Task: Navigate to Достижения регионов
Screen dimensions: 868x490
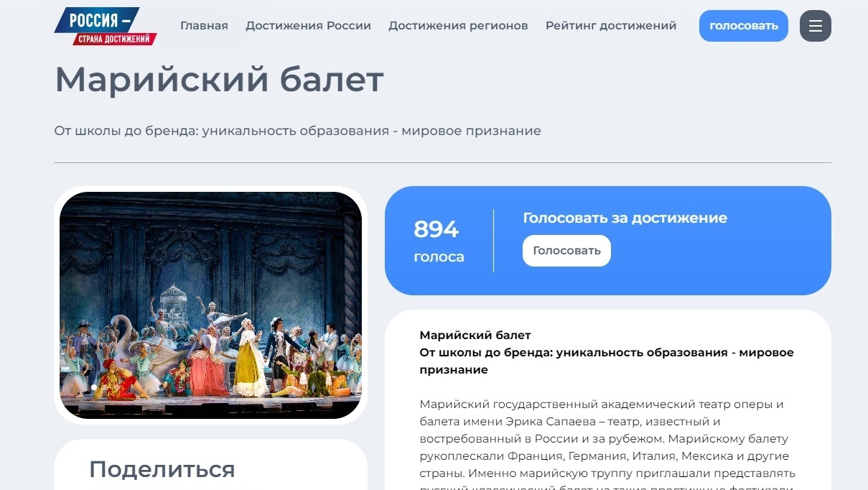Action: 458,26
